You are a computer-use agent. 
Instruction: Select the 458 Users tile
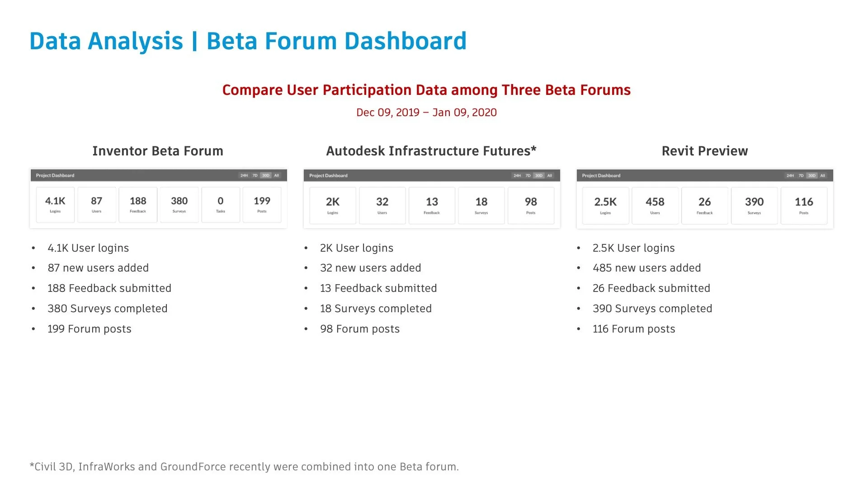click(655, 206)
